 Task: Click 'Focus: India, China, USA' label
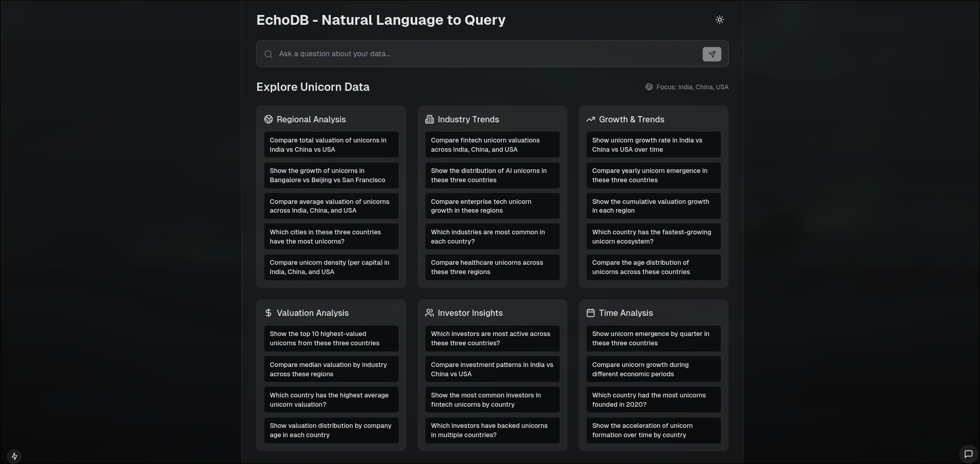click(692, 87)
